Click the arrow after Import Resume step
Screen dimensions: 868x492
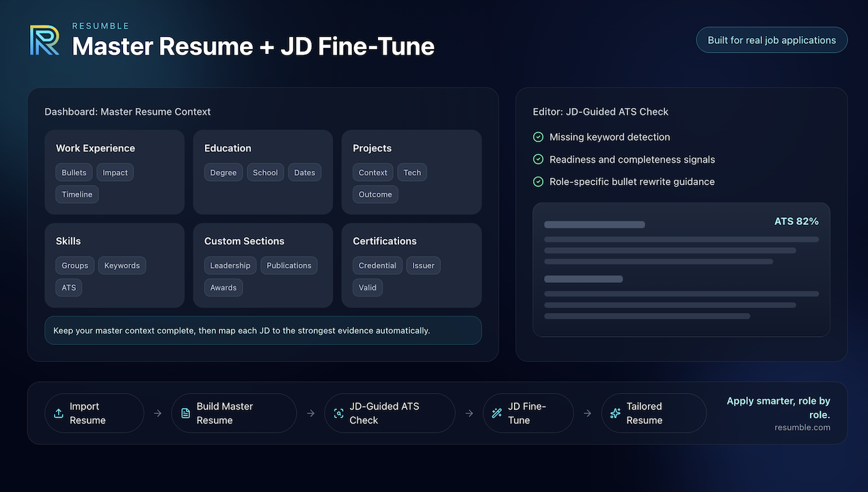coord(157,413)
